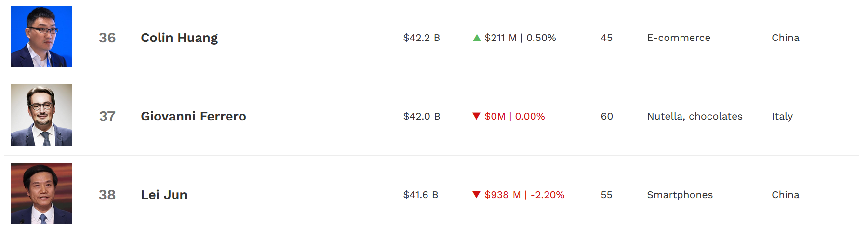868x226 pixels.
Task: Select the $41.6 B net worth value
Action: click(x=420, y=195)
